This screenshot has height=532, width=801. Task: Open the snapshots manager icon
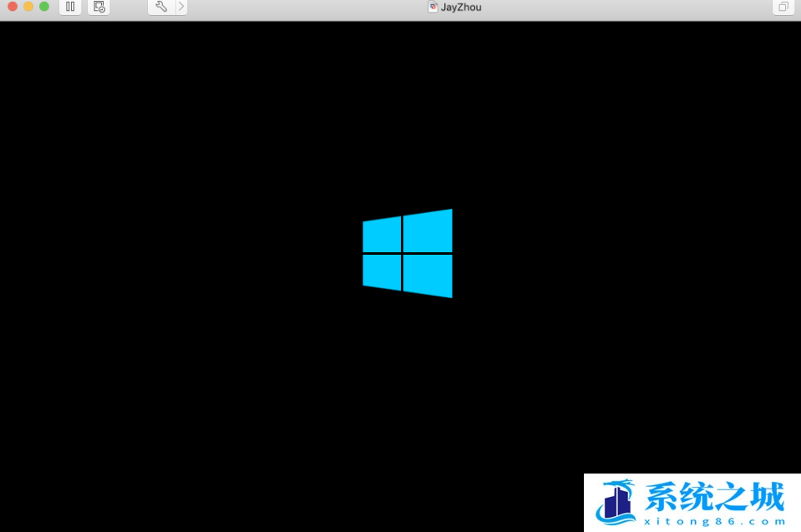(99, 7)
